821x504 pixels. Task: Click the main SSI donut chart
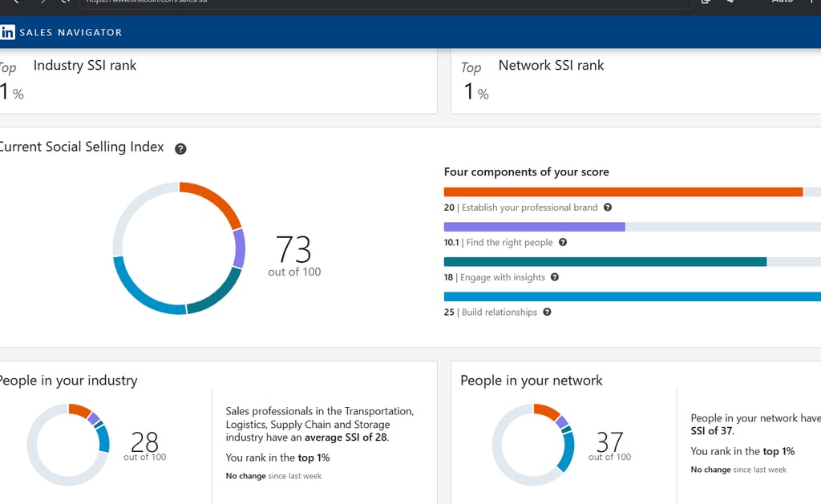(x=179, y=248)
